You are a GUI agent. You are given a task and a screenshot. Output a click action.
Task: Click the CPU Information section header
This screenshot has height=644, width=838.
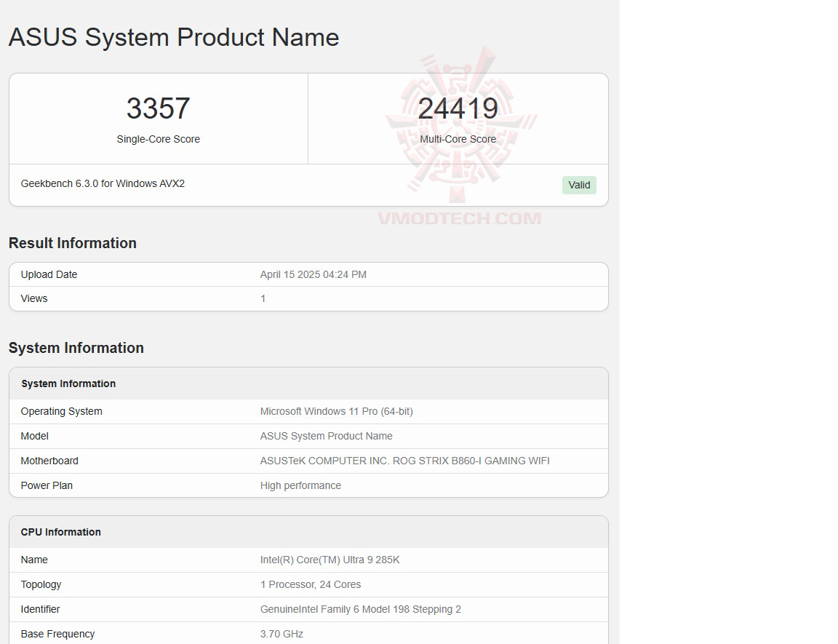tap(60, 532)
